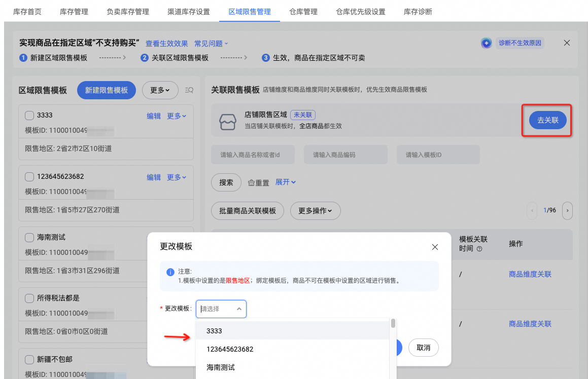
Task: Close the 更改模板 dialog
Action: (x=435, y=247)
